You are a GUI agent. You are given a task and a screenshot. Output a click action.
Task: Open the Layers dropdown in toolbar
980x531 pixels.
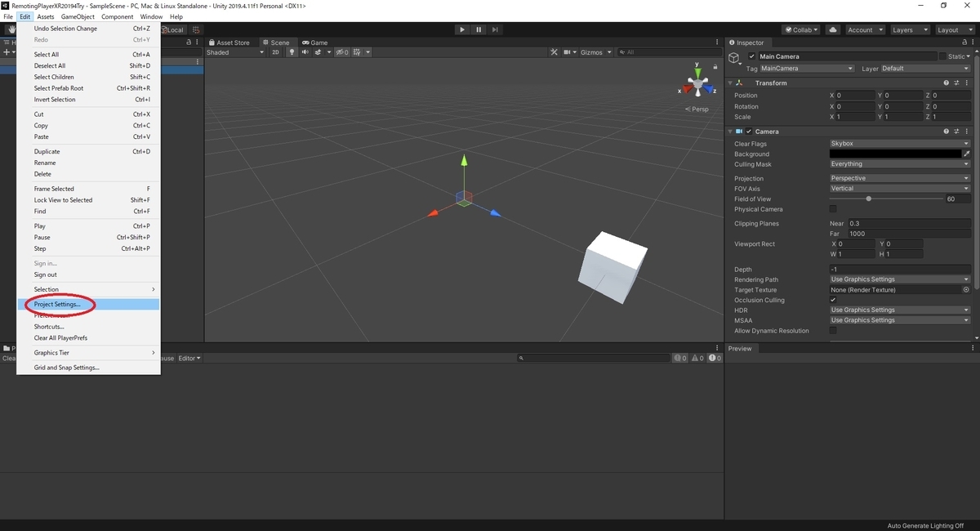click(909, 29)
